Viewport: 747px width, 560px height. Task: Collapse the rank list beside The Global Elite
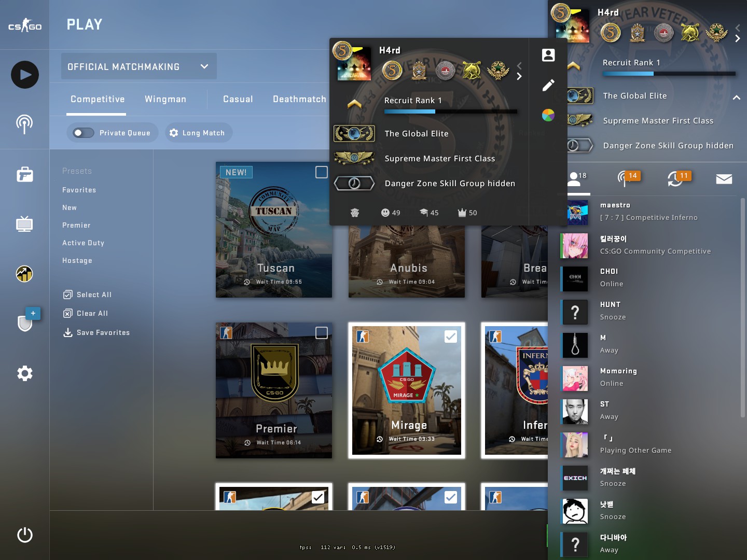(x=736, y=97)
